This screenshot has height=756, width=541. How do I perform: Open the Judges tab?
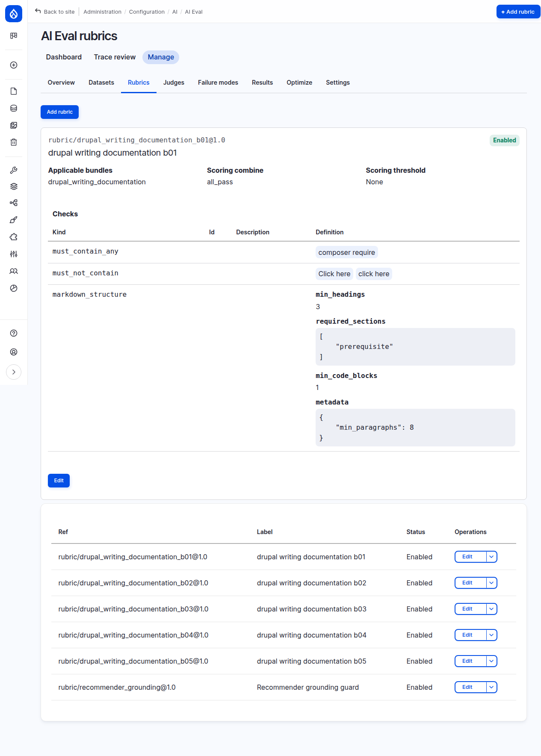(174, 83)
